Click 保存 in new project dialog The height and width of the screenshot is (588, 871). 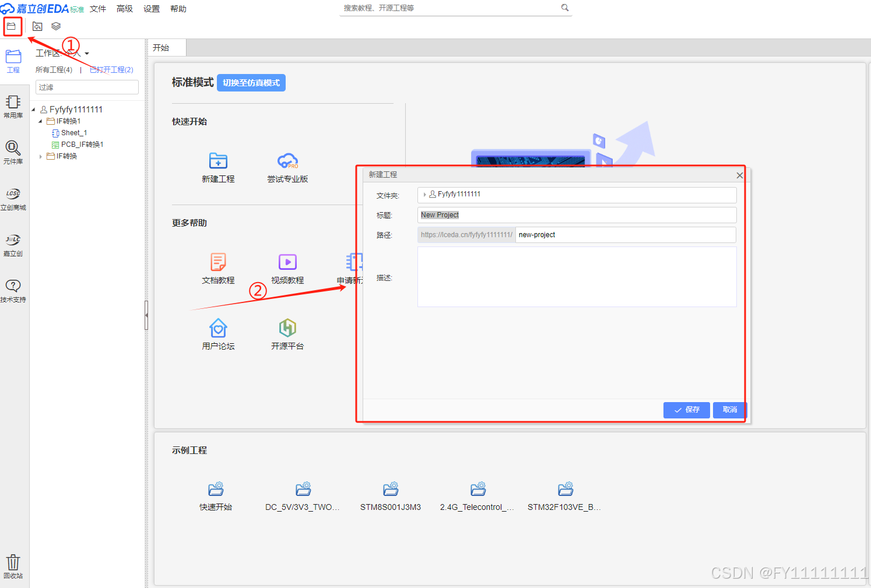point(687,410)
